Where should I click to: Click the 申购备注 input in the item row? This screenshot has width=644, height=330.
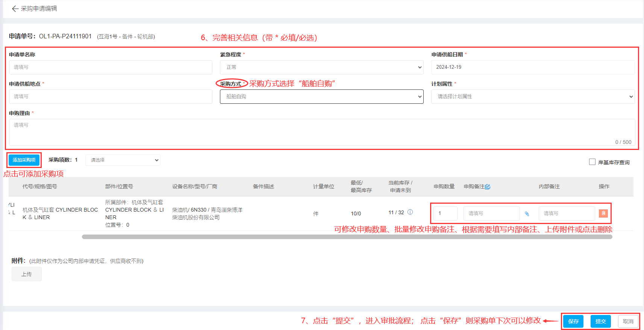(491, 213)
